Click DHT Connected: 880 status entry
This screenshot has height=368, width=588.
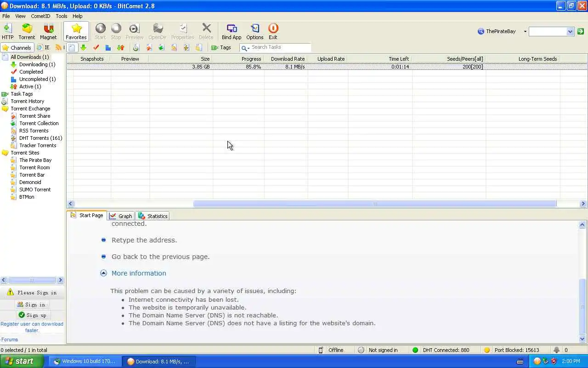tap(441, 350)
